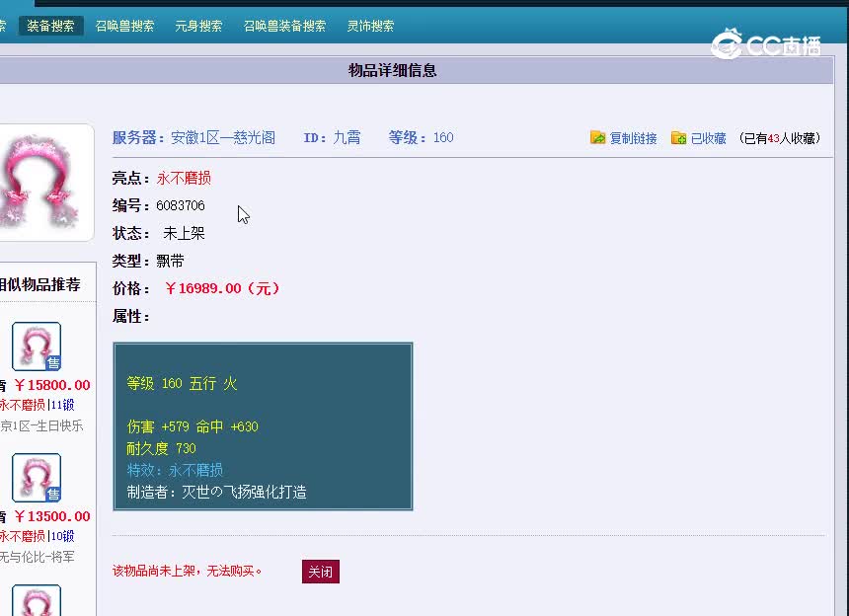This screenshot has width=849, height=616.
Task: Click the 11锻 label
Action: (x=63, y=405)
